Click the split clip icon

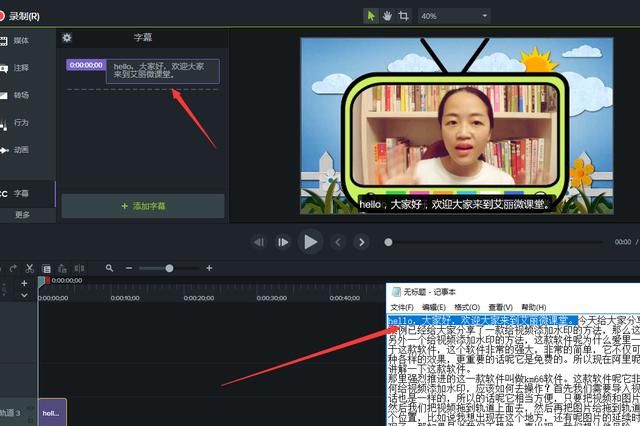click(79, 268)
